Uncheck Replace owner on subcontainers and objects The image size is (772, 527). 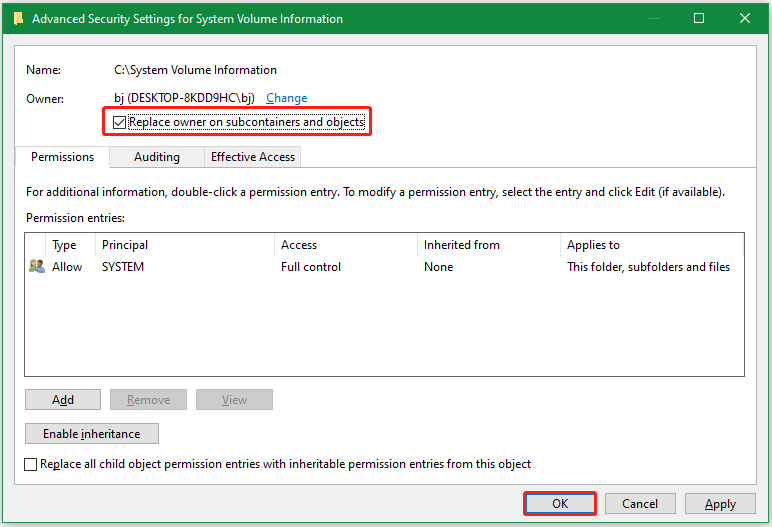pos(120,122)
